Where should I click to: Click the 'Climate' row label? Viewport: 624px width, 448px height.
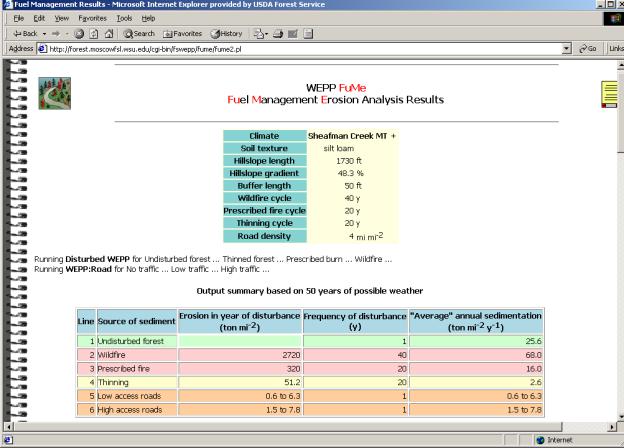coord(264,136)
